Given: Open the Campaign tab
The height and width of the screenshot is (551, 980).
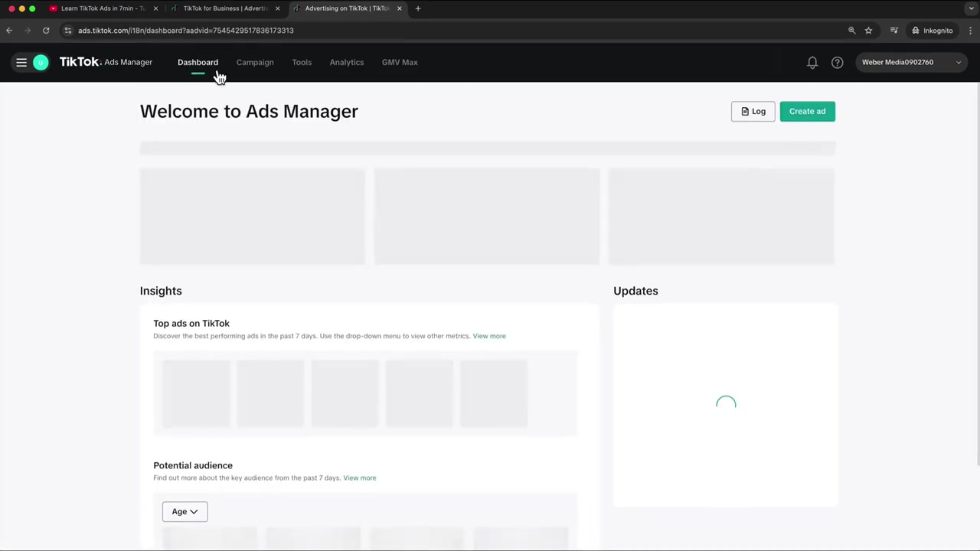Looking at the screenshot, I should click(255, 62).
